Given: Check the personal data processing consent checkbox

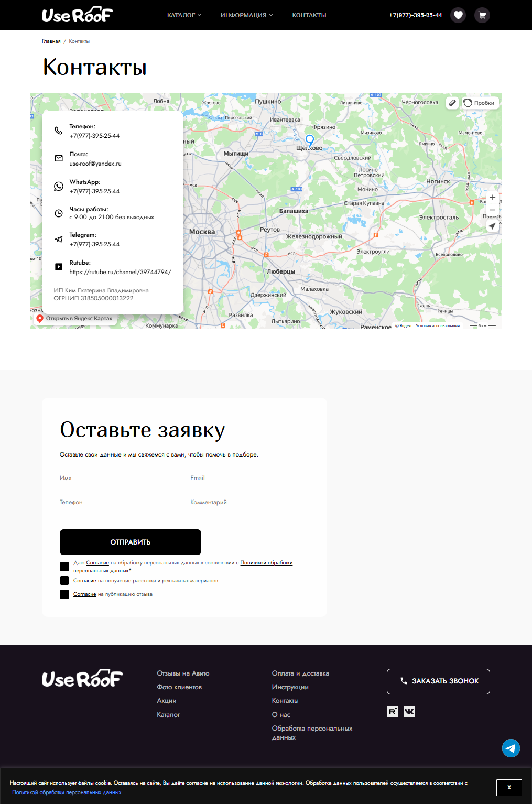Looking at the screenshot, I should pyautogui.click(x=64, y=566).
